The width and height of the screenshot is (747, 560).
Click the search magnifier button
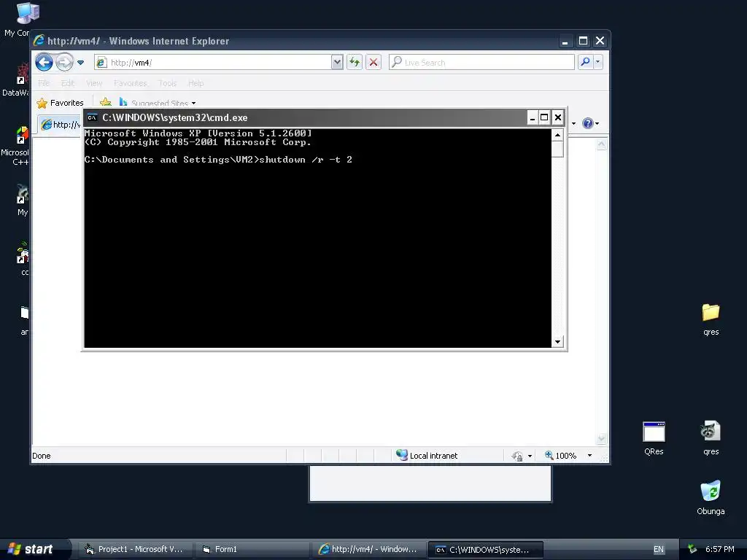(x=585, y=63)
